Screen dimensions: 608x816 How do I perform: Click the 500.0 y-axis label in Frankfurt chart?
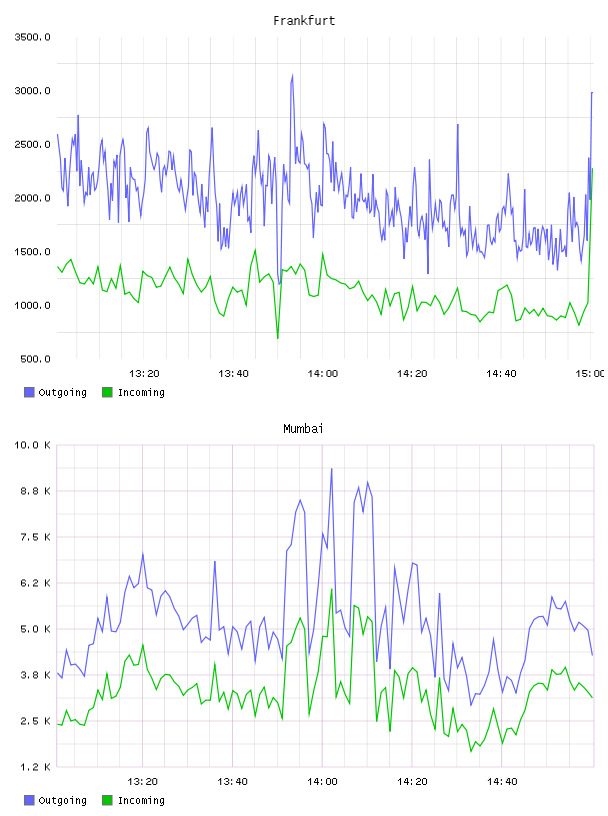[x=35, y=359]
